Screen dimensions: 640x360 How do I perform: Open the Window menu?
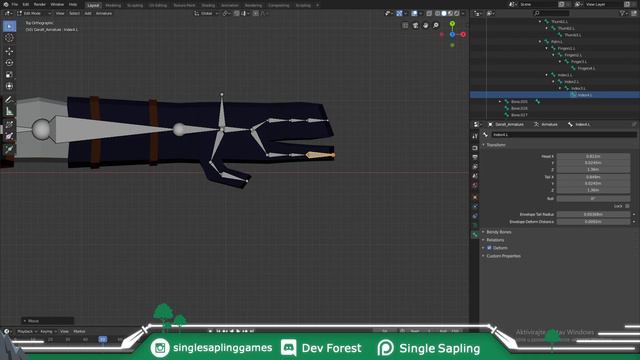pyautogui.click(x=57, y=4)
